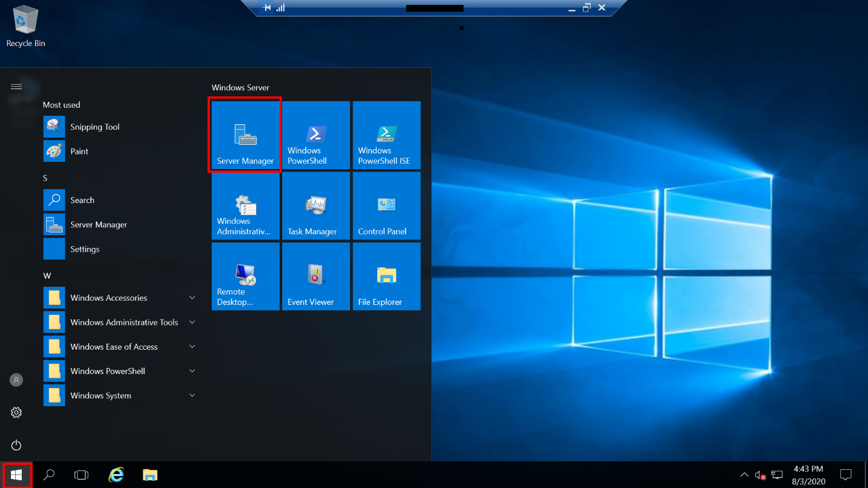
Task: Launch the Event Viewer tile
Action: click(x=316, y=276)
